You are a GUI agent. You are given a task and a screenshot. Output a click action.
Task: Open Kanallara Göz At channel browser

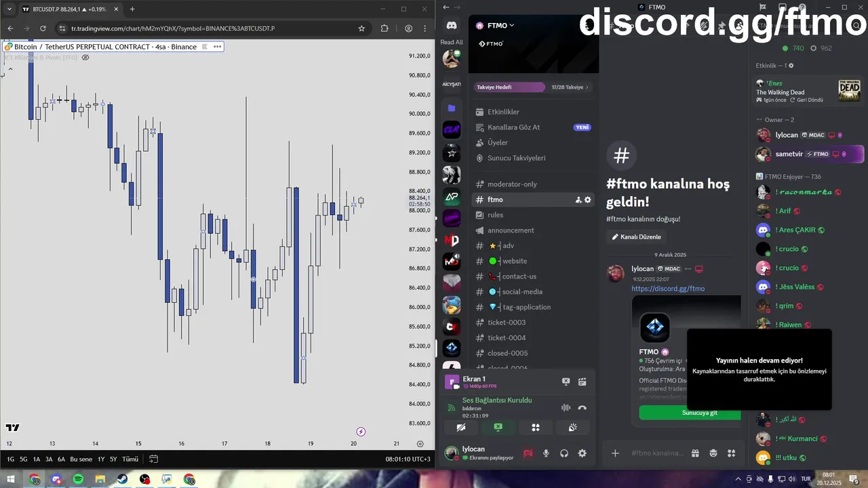tap(534, 127)
